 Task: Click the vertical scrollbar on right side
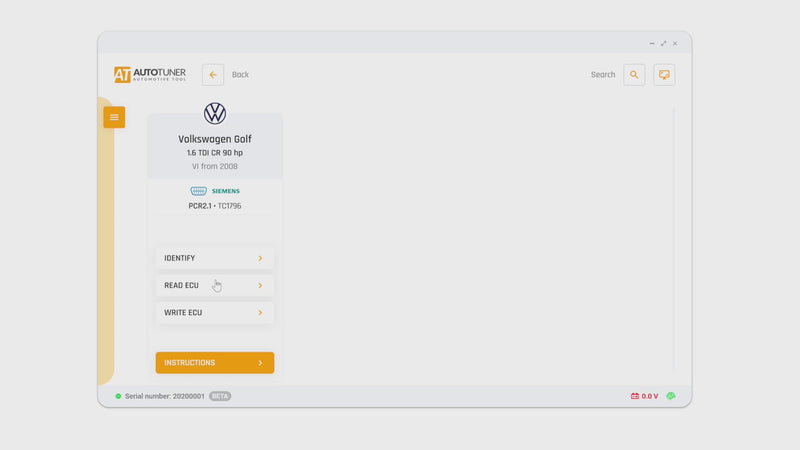click(673, 240)
